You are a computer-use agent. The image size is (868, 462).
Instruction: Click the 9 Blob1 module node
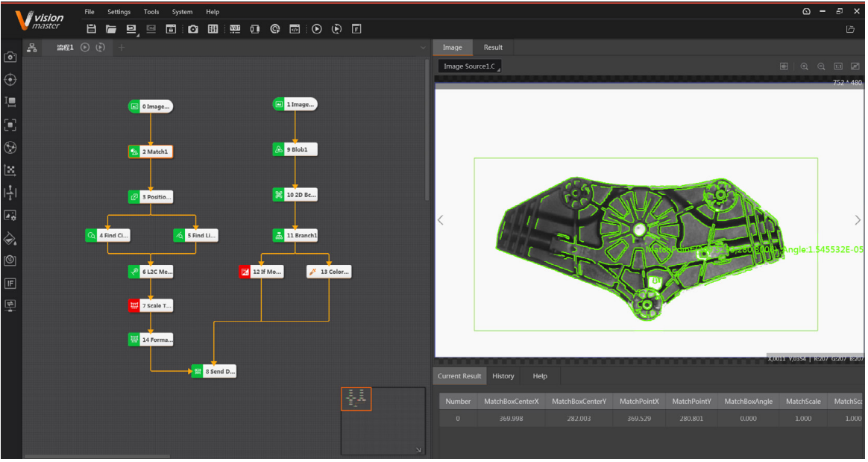(x=295, y=149)
